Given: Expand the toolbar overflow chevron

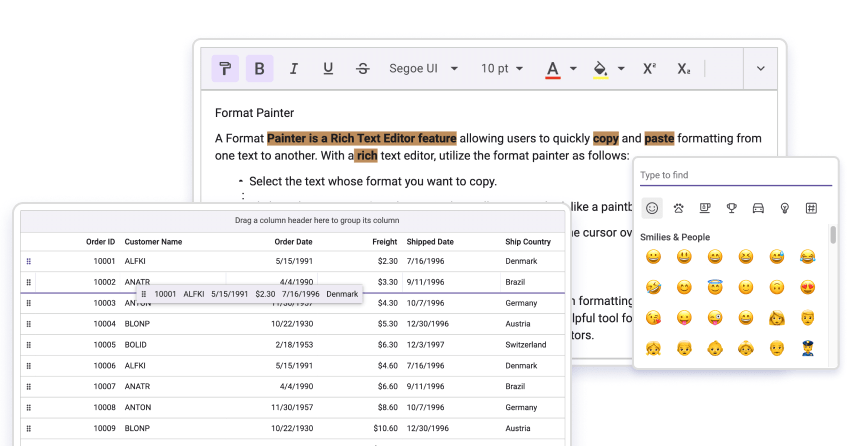Looking at the screenshot, I should point(761,68).
